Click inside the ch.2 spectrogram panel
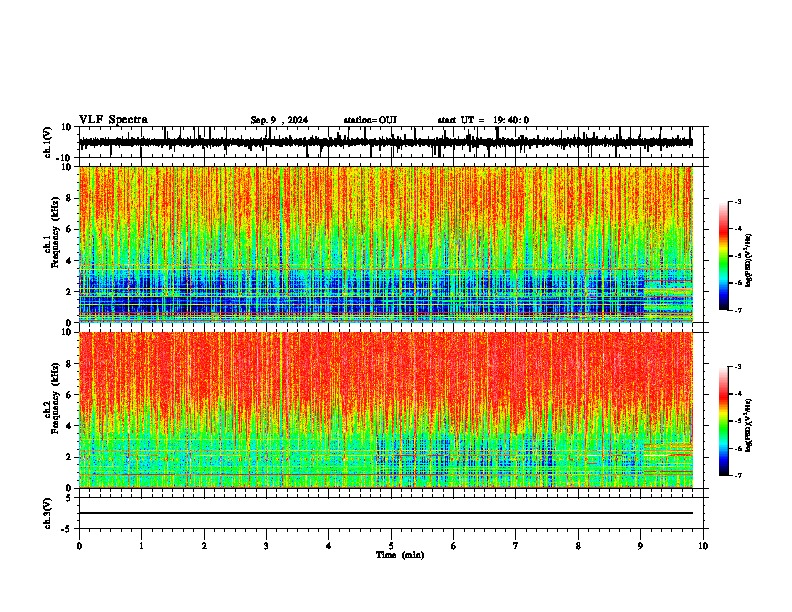Image resolution: width=792 pixels, height=612 pixels. 385,410
